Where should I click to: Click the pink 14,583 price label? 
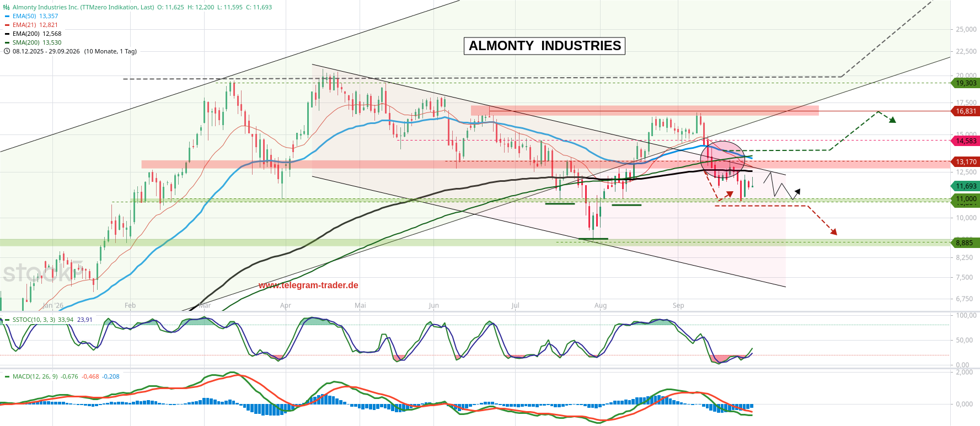(966, 141)
